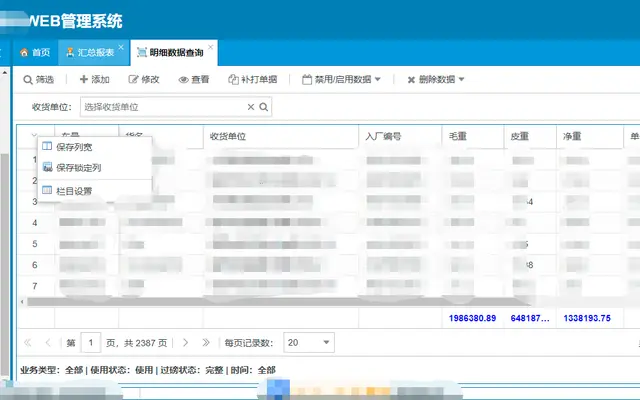Click 补打单据 reprint button
Image resolution: width=640 pixels, height=400 pixels.
[x=253, y=80]
